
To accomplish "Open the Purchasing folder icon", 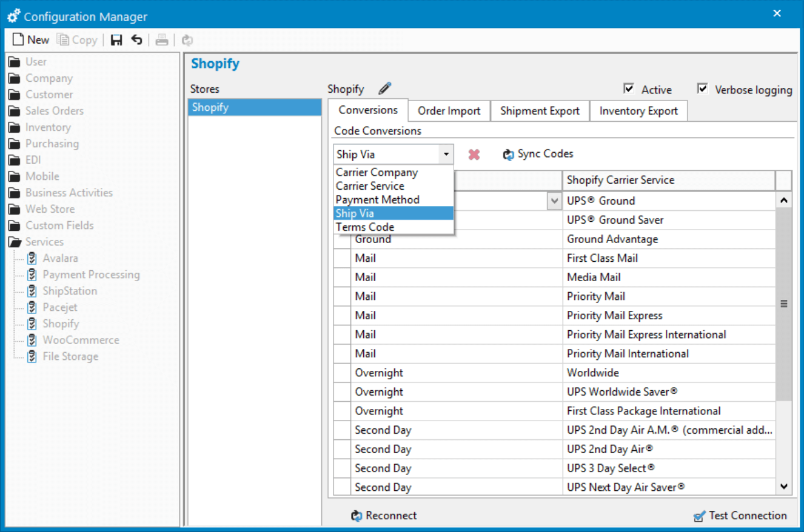I will 15,144.
